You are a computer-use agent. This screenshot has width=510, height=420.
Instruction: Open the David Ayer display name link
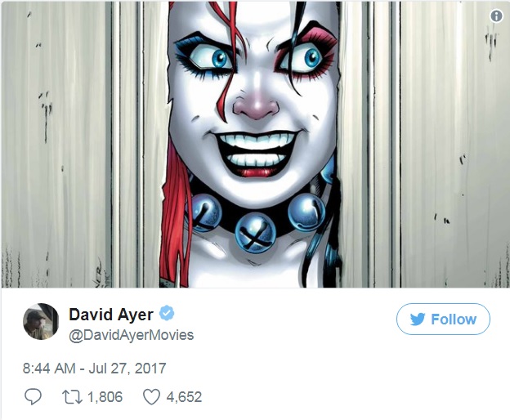111,315
